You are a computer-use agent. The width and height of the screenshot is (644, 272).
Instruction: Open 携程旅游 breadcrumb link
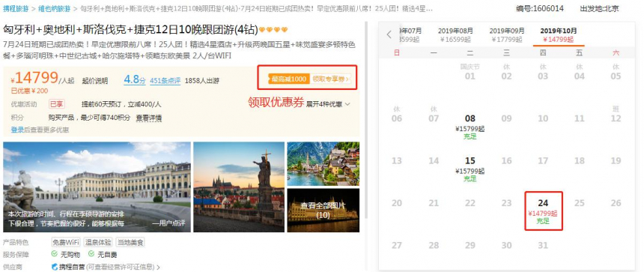(16, 8)
